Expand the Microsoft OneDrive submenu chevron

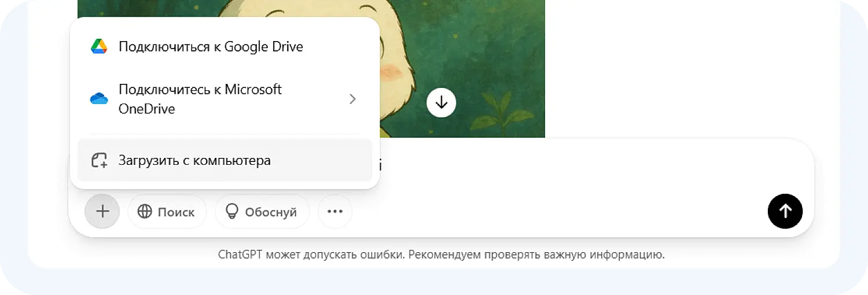pyautogui.click(x=352, y=99)
